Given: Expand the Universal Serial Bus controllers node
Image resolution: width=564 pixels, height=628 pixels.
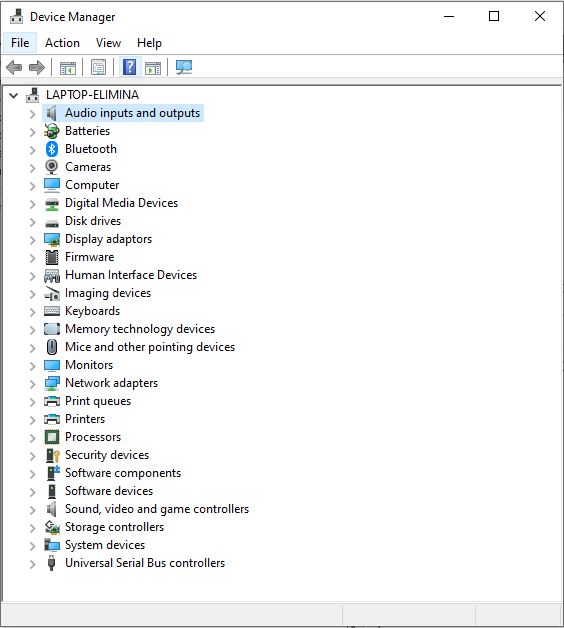Looking at the screenshot, I should point(32,564).
